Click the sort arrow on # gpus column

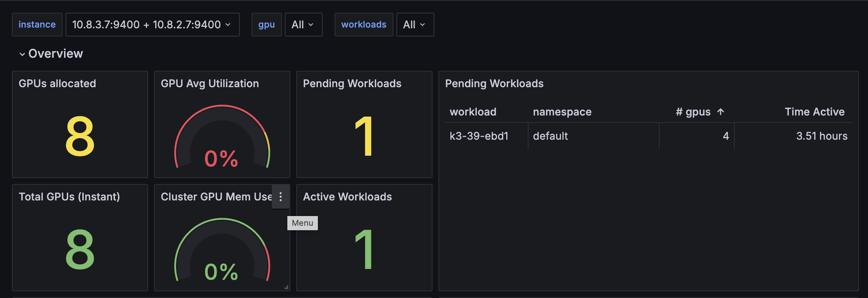[721, 112]
